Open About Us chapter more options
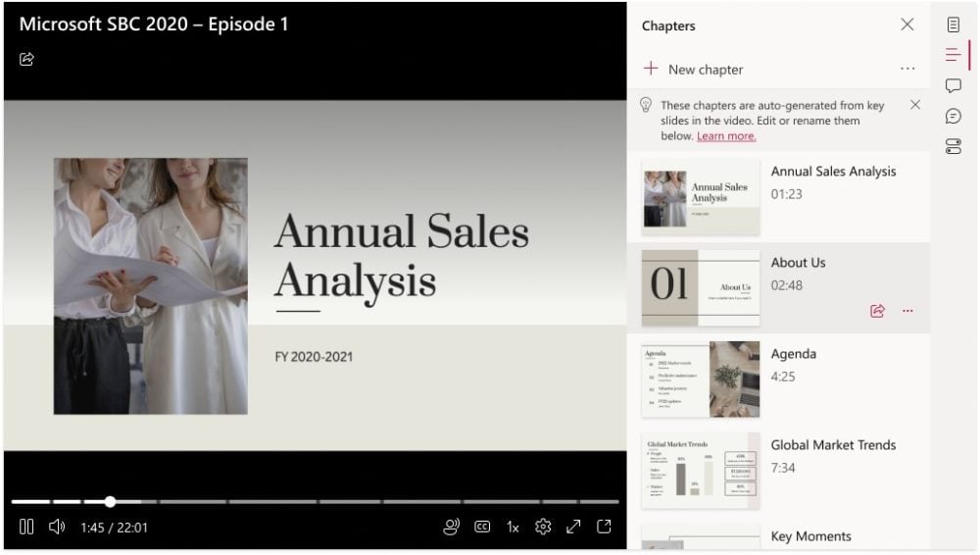The image size is (980, 555). pos(907,311)
